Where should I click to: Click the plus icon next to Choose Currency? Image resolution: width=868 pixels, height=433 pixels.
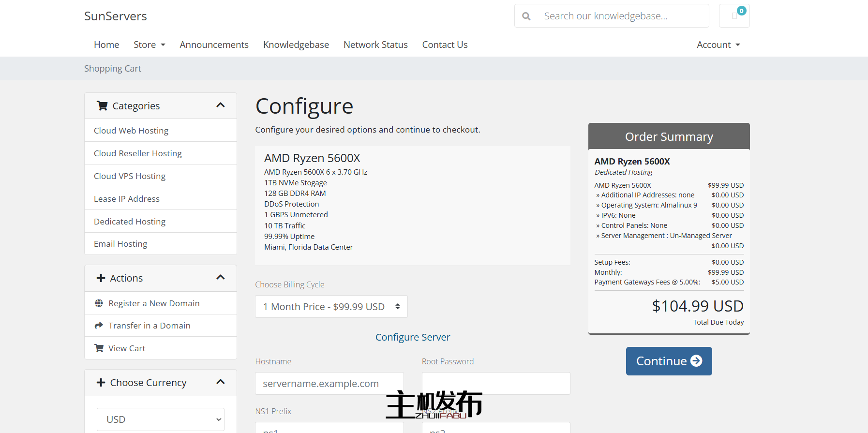coord(101,383)
